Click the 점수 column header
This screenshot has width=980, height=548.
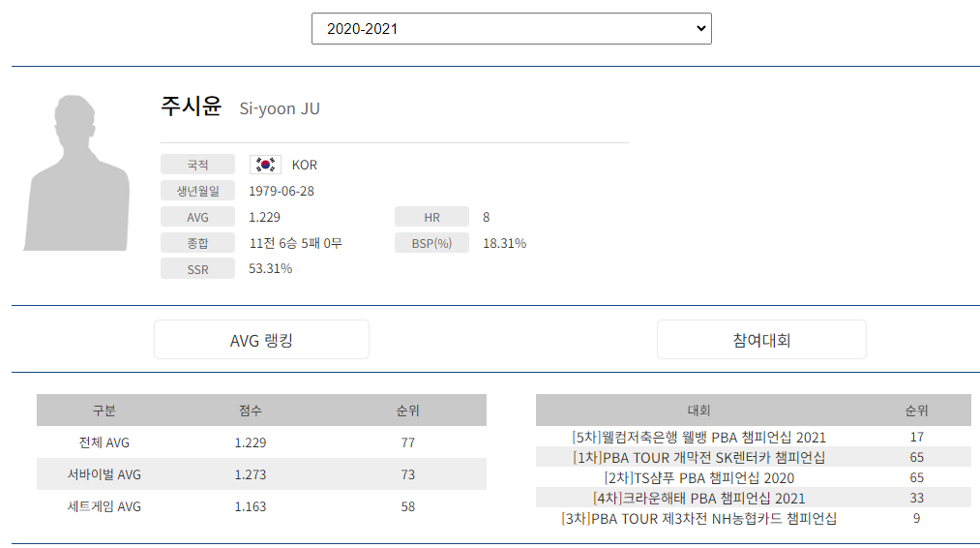point(250,411)
